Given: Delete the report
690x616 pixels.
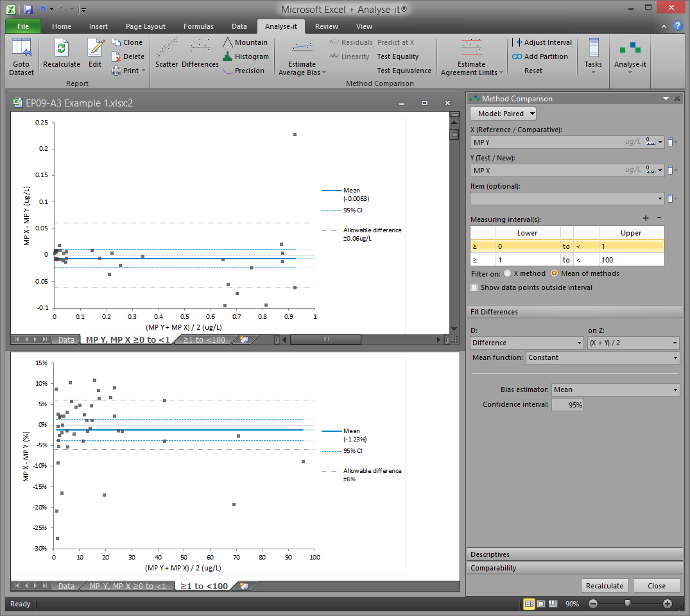Looking at the screenshot, I should point(128,56).
